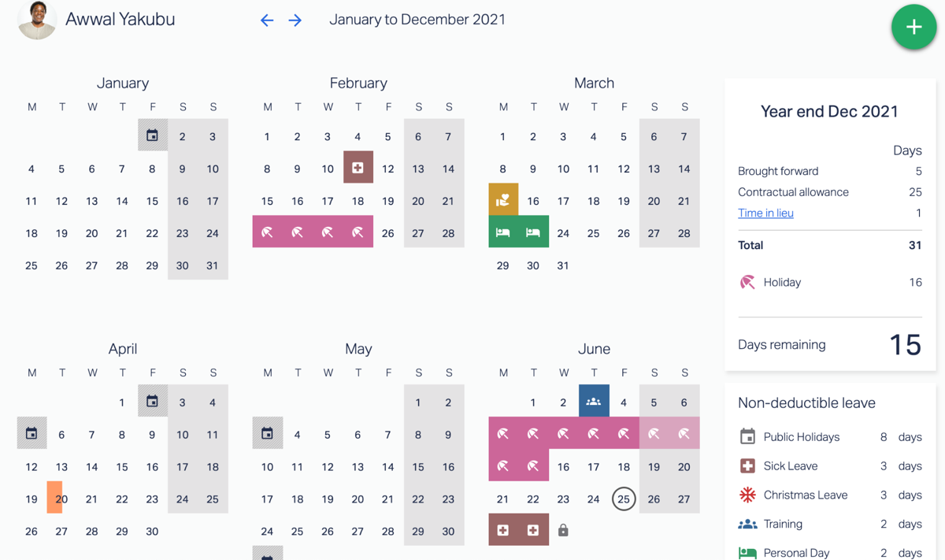Screen dimensions: 945x560
Task: Click the sick leave icon on June 28
Action: pos(503,530)
